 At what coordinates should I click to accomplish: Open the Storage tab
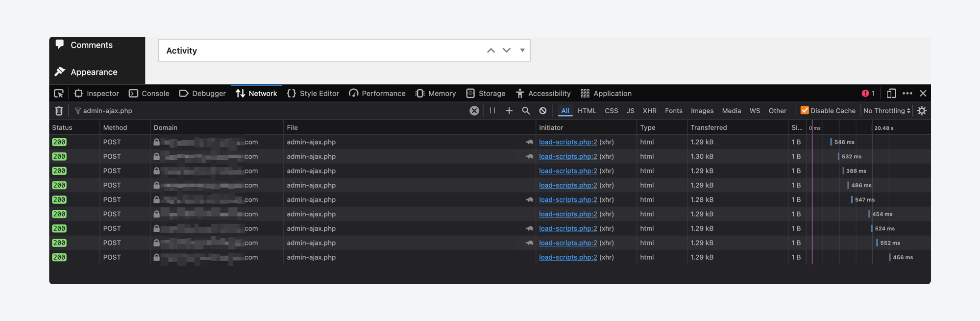coord(486,94)
